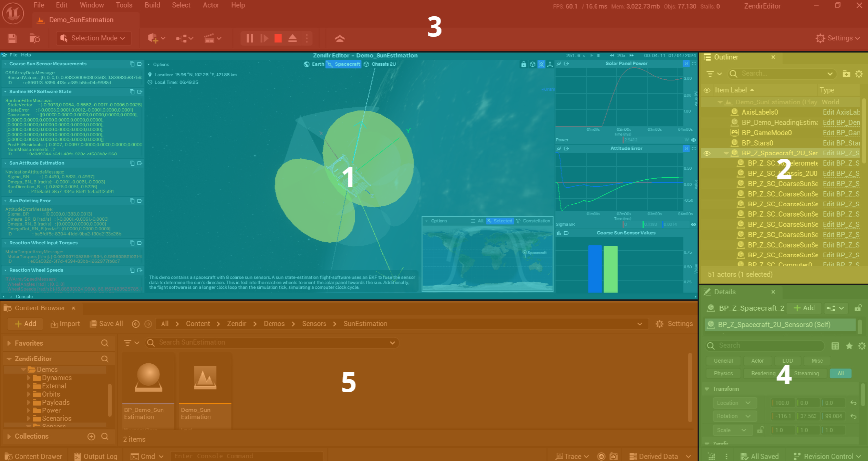This screenshot has height=461, width=868.
Task: Add a new collection with plus icon
Action: click(x=91, y=436)
